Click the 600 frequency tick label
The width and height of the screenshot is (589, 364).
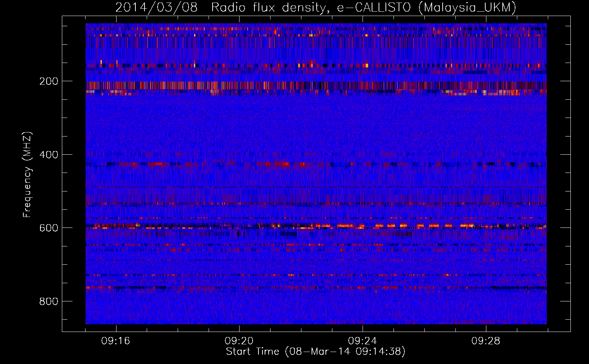[48, 228]
